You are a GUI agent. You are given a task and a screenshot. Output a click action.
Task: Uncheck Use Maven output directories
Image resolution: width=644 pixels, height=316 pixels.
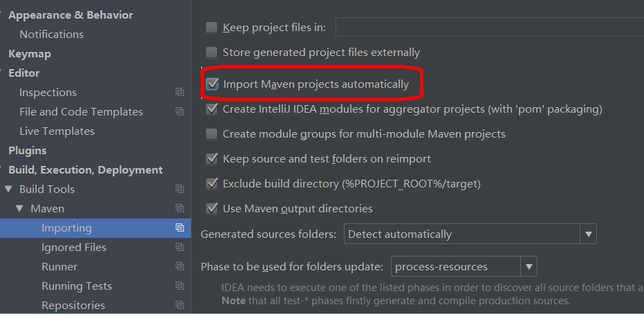pos(212,209)
